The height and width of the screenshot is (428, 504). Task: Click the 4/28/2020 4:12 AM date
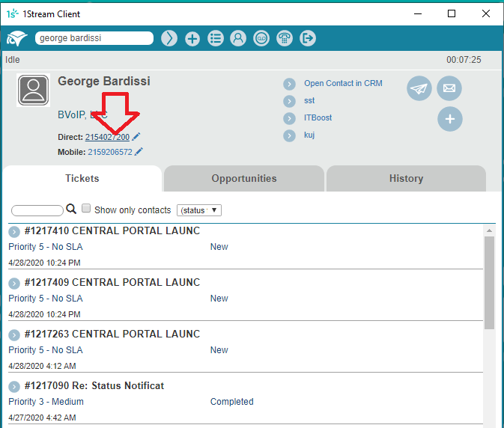(42, 366)
